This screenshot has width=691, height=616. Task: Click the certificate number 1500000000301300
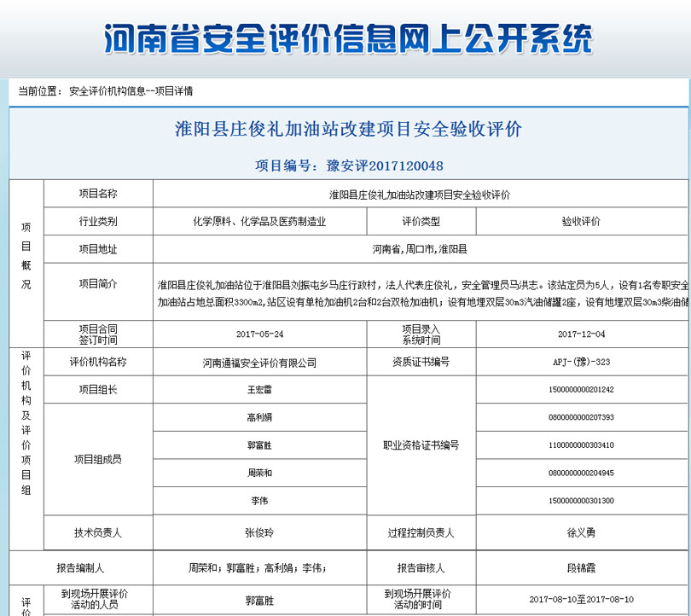pyautogui.click(x=581, y=501)
